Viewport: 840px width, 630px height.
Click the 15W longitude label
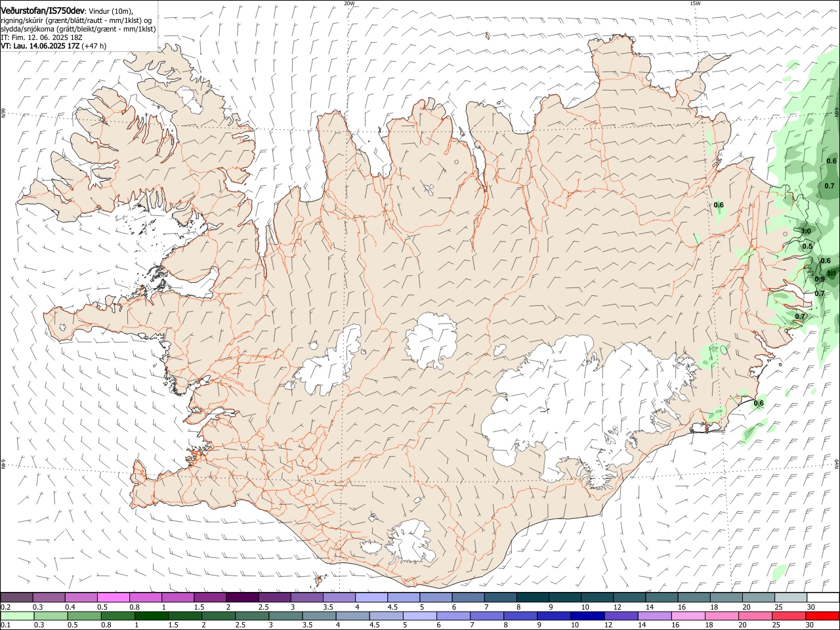pos(695,3)
